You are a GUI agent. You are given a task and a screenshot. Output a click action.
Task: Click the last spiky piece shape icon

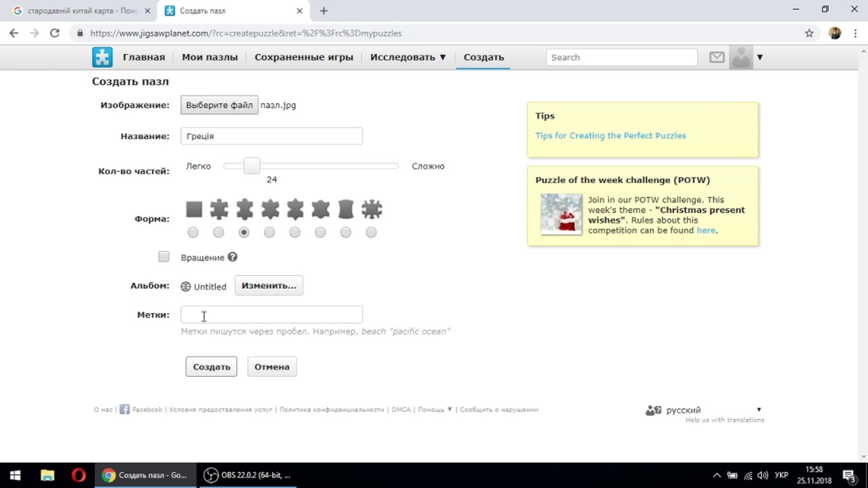click(x=372, y=209)
